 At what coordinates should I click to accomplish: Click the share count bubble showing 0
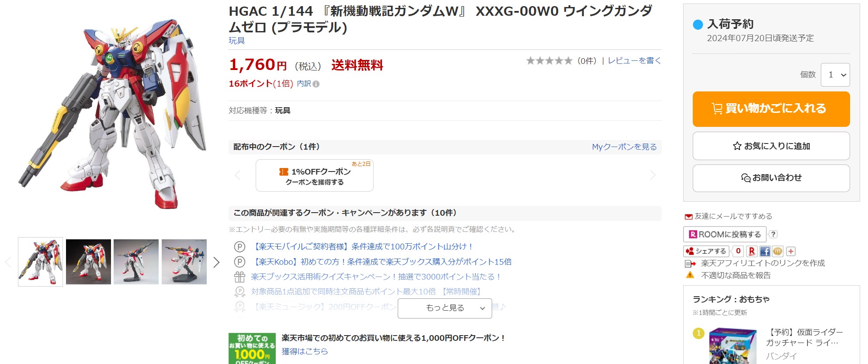point(738,251)
